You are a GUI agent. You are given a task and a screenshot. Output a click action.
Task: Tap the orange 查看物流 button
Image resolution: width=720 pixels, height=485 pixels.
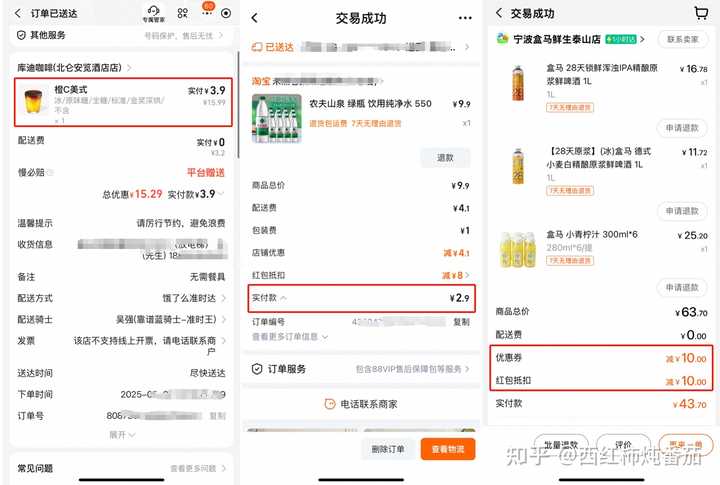coord(448,449)
